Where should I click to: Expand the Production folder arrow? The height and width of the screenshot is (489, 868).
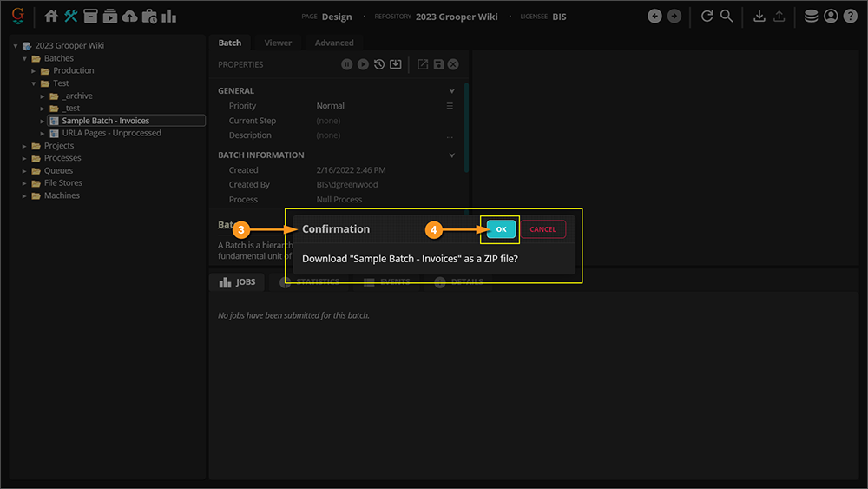point(33,71)
